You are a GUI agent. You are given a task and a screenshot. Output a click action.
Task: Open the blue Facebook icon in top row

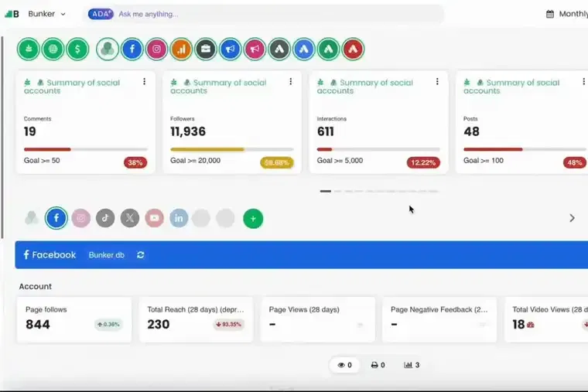click(x=132, y=49)
